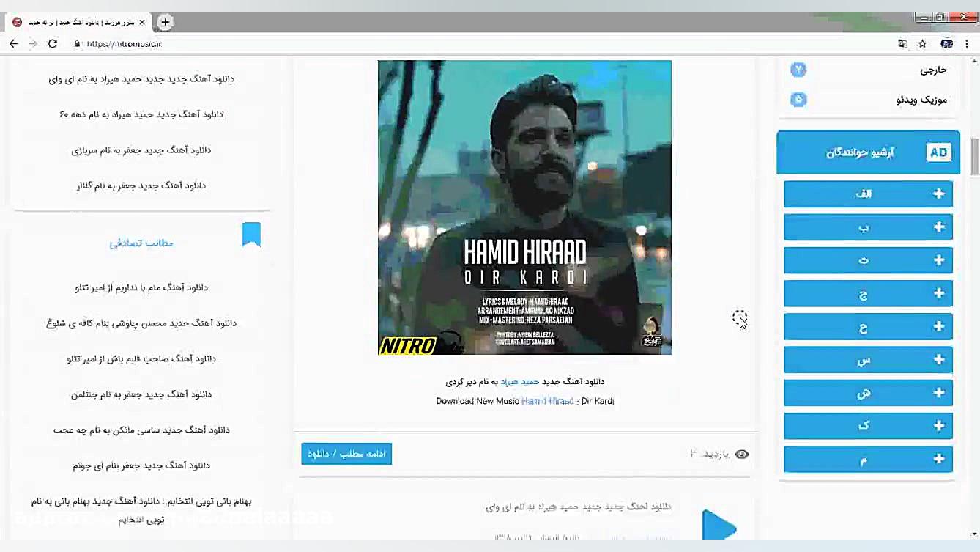
Task: Expand the ب singers archive row
Action: tap(868, 227)
